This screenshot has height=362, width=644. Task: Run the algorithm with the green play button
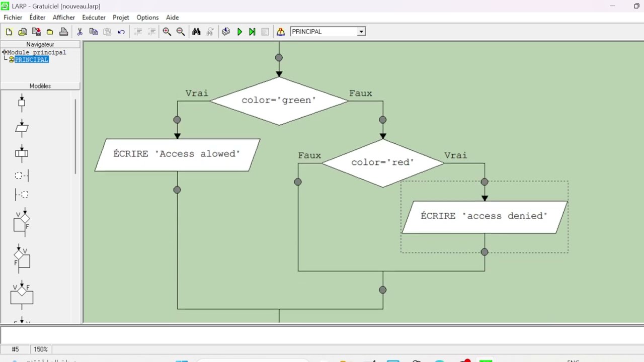tap(239, 32)
